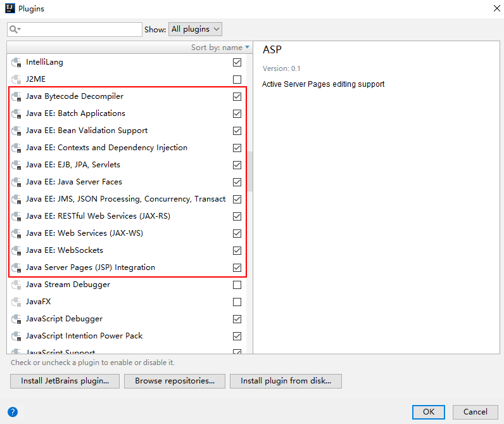
Task: Toggle Contexts and Dependency Injection checkbox
Action: (x=237, y=148)
